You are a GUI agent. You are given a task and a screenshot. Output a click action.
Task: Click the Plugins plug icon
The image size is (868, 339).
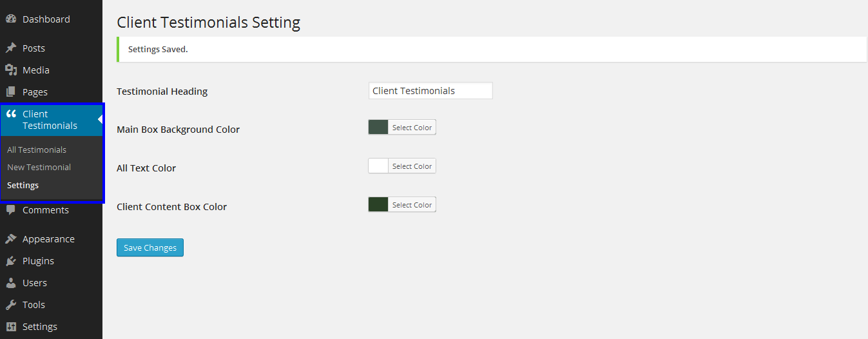pos(11,261)
